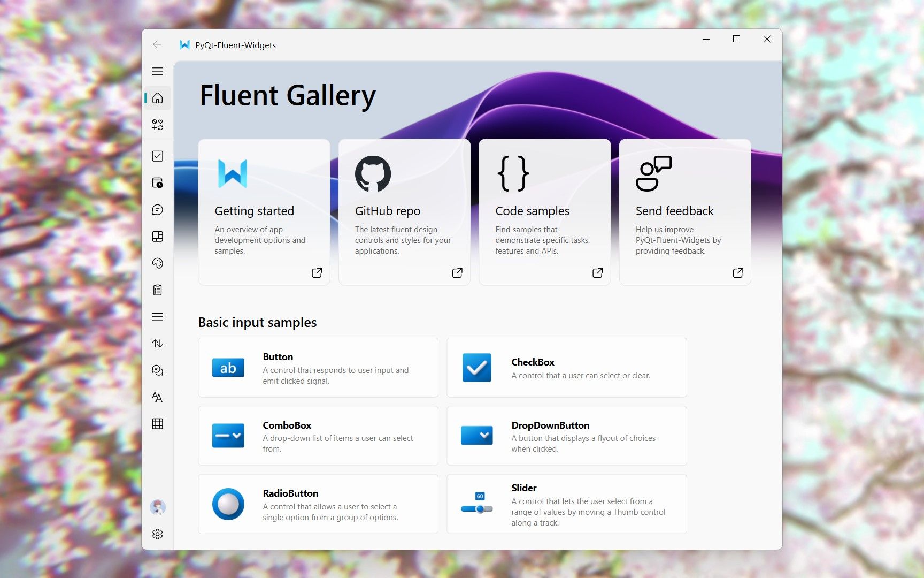Go to the Home page in the sidebar
Image resolution: width=924 pixels, height=578 pixels.
pyautogui.click(x=157, y=98)
